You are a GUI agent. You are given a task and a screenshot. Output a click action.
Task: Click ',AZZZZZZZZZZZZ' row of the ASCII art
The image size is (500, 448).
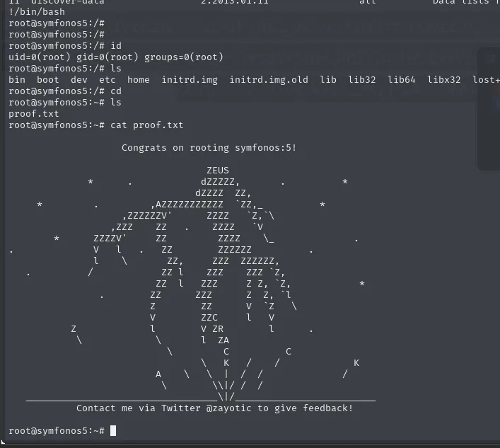click(x=187, y=205)
